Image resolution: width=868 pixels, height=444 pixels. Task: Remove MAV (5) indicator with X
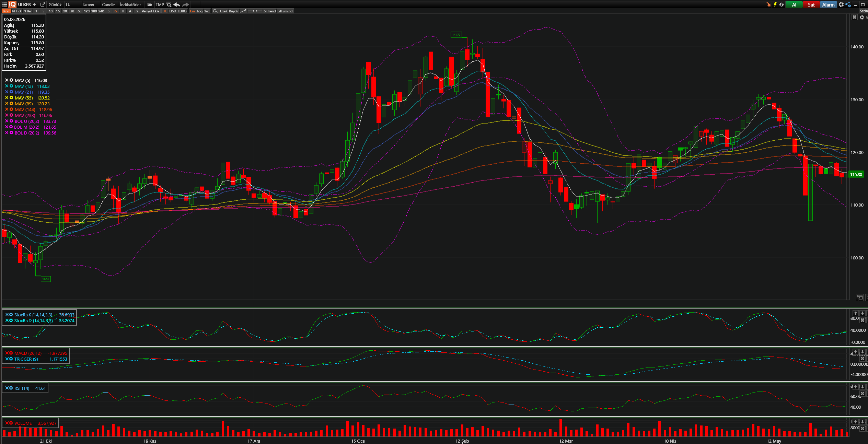(x=7, y=80)
